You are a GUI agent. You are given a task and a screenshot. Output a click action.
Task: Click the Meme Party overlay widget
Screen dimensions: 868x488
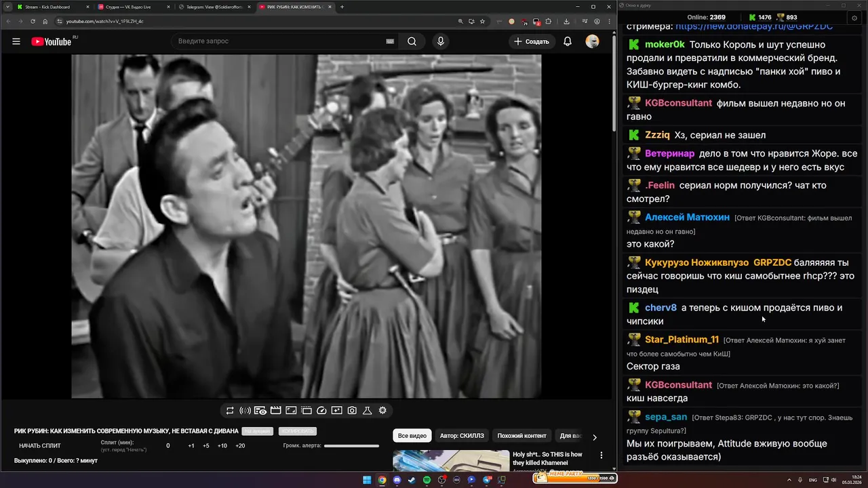(575, 477)
